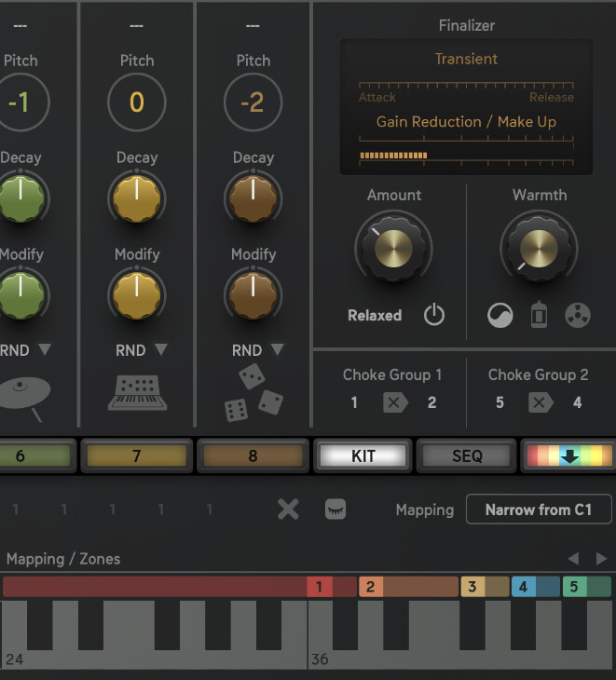Open the Mapping dropdown Narrow from C1
Viewport: 616px width, 680px height.
539,510
